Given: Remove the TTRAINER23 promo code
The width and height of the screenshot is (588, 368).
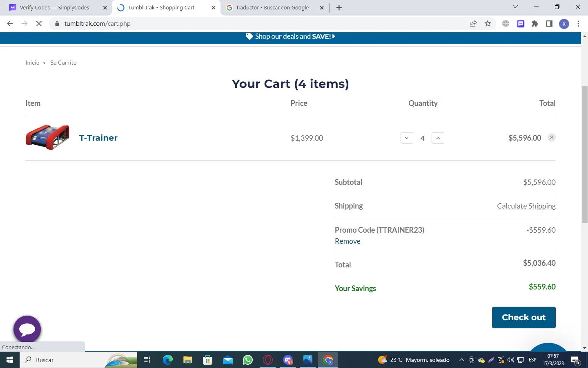Looking at the screenshot, I should click(347, 241).
